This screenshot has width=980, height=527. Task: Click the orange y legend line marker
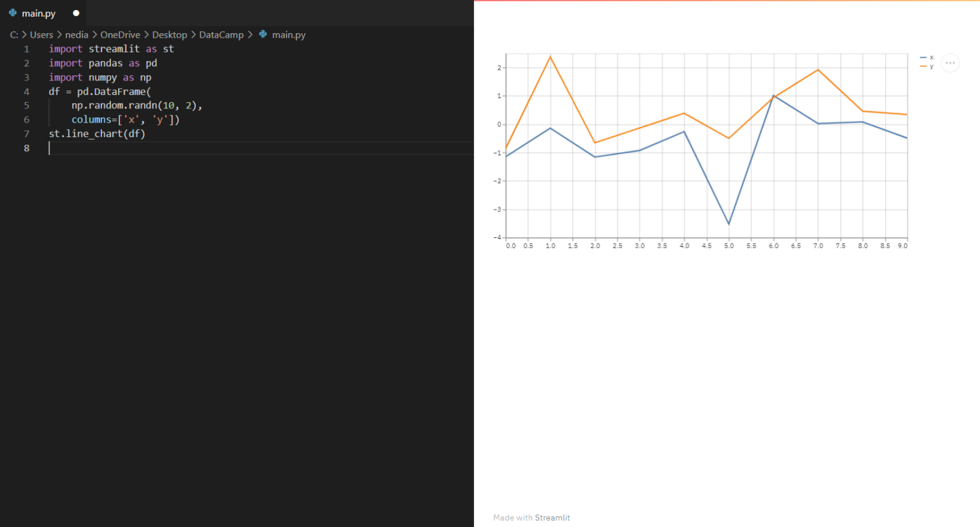coord(923,66)
